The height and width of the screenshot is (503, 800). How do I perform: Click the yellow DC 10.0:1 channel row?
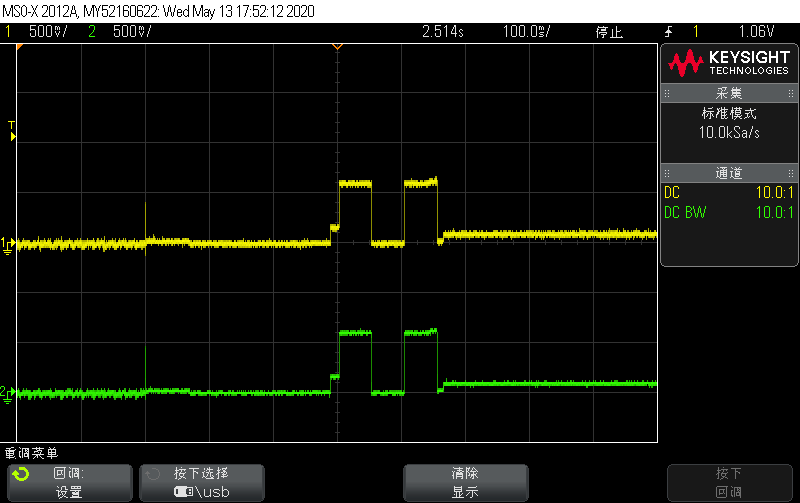point(729,192)
